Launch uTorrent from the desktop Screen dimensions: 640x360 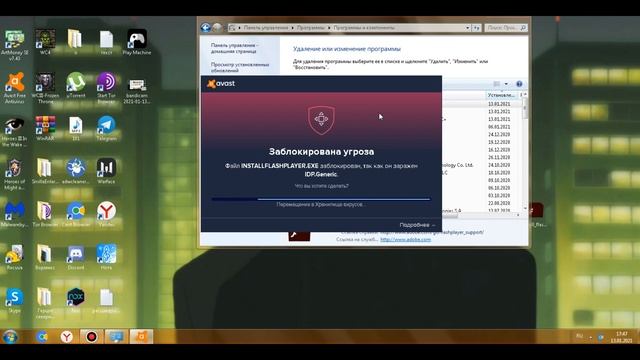pos(76,86)
